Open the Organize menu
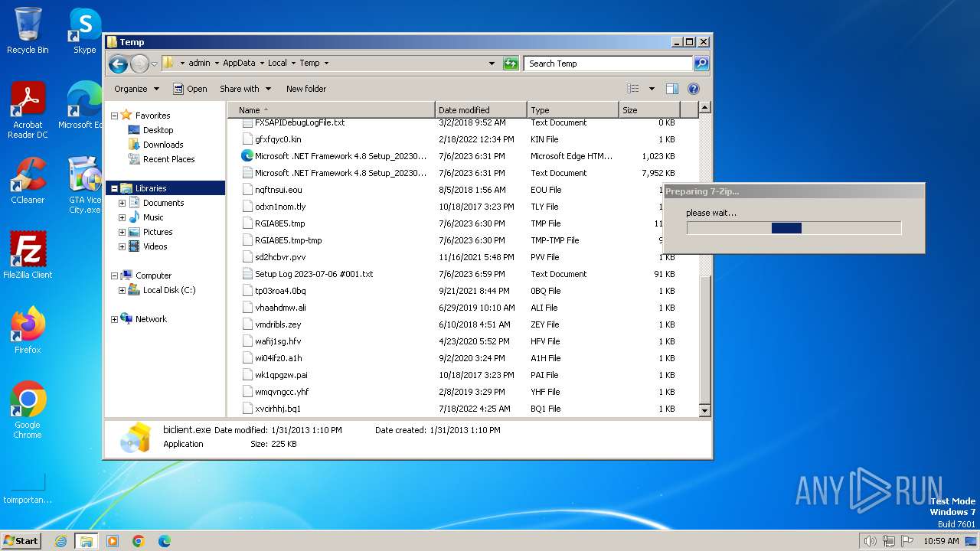 point(137,89)
